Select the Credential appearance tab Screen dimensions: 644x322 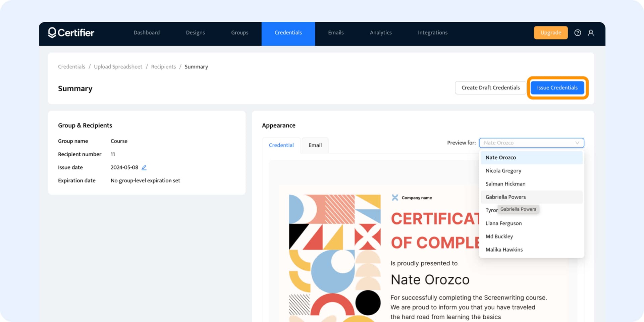tap(281, 145)
